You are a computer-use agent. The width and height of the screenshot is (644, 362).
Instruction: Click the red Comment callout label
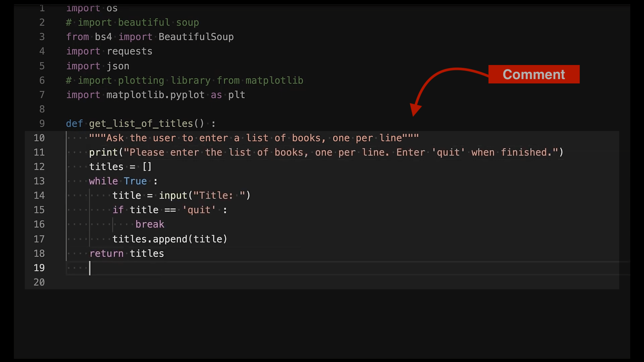click(534, 74)
